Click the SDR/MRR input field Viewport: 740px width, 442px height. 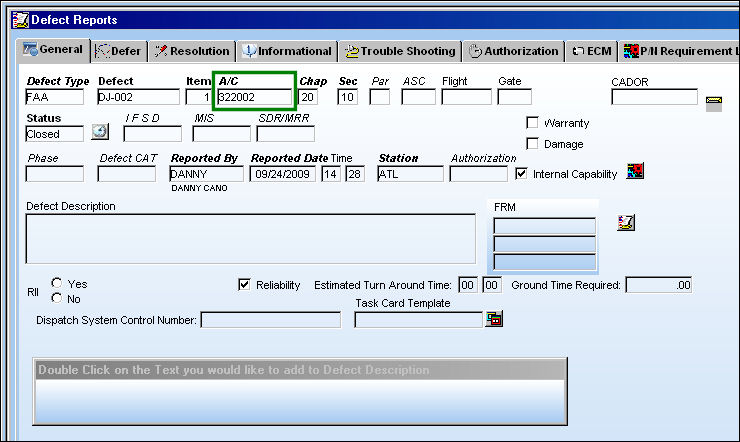[x=286, y=134]
